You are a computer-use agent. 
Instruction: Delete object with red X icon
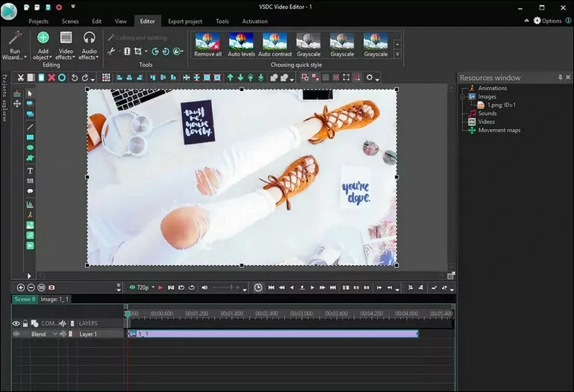pyautogui.click(x=52, y=78)
